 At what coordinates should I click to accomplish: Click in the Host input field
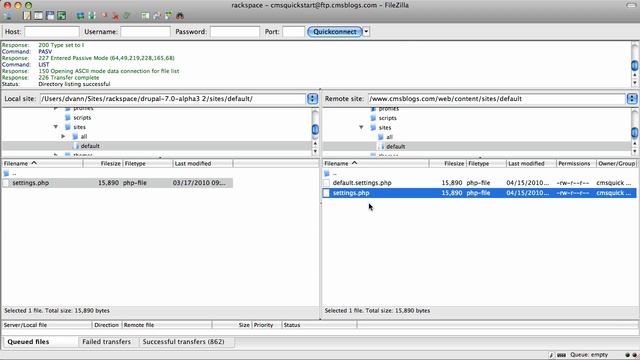[52, 31]
